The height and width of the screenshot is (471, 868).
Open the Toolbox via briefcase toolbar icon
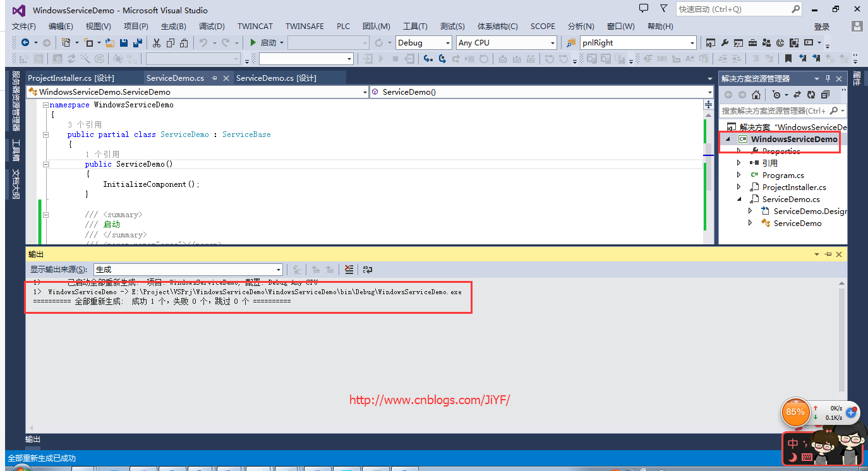pos(752,43)
